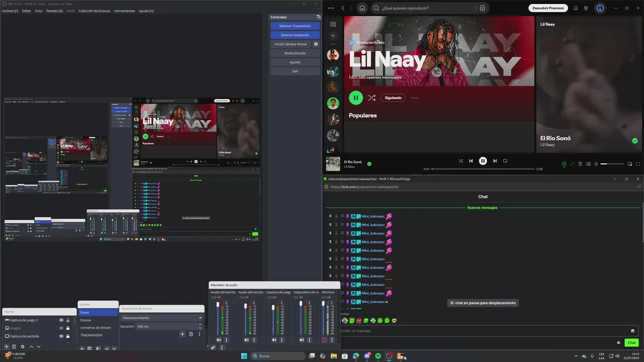Toggle lock on Imagen source

[68, 328]
